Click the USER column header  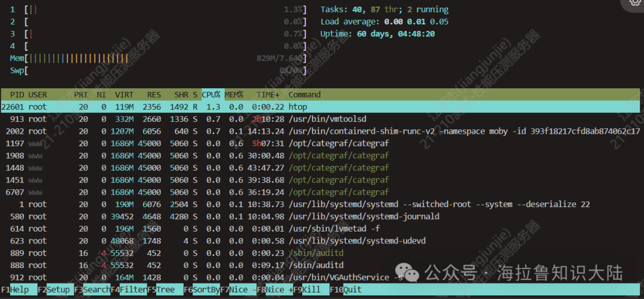[38, 95]
